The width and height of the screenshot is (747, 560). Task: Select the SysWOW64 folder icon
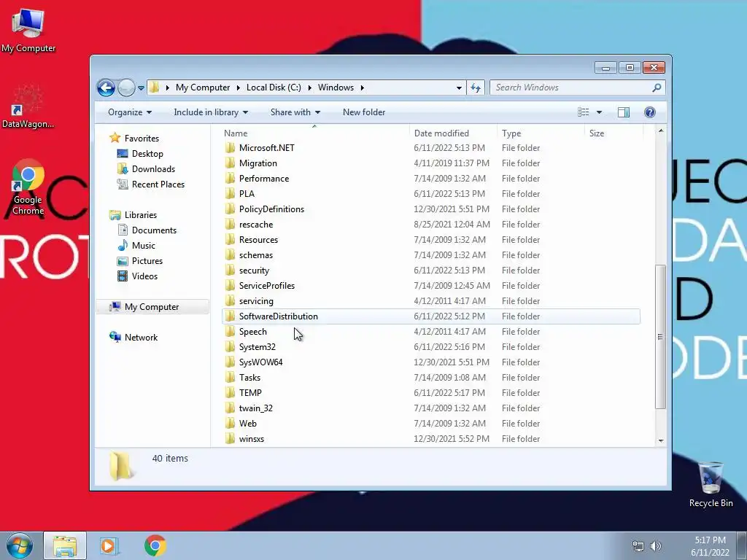pos(230,362)
